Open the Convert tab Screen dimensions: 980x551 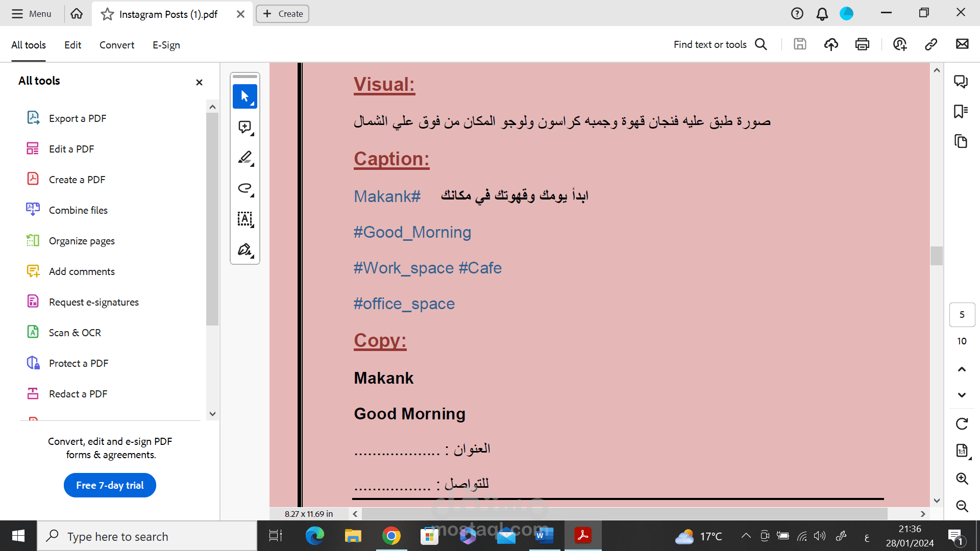[x=117, y=45]
